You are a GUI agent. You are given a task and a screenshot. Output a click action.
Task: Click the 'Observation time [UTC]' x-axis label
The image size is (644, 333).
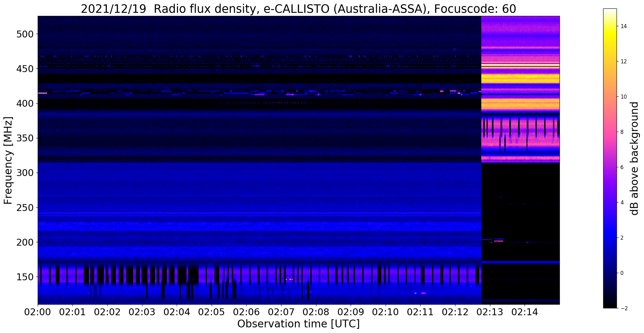point(298,324)
